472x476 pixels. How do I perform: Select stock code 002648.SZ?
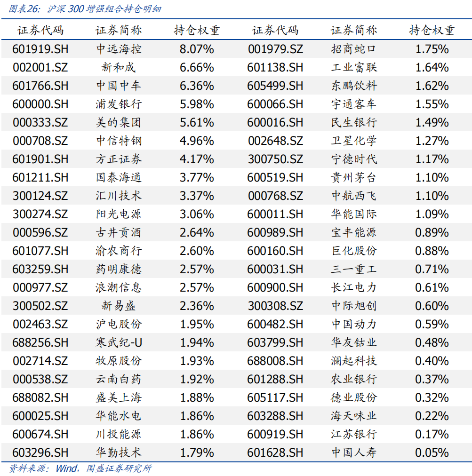tap(275, 141)
